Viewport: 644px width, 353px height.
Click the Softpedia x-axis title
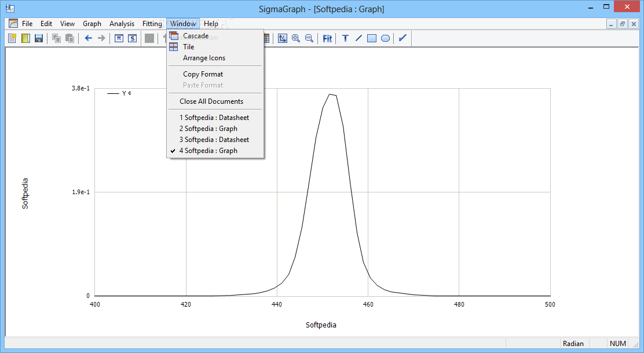pos(321,325)
